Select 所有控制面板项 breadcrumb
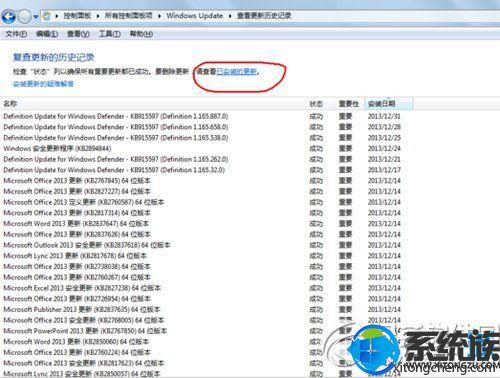Viewport: 500px width, 378px height. point(129,16)
